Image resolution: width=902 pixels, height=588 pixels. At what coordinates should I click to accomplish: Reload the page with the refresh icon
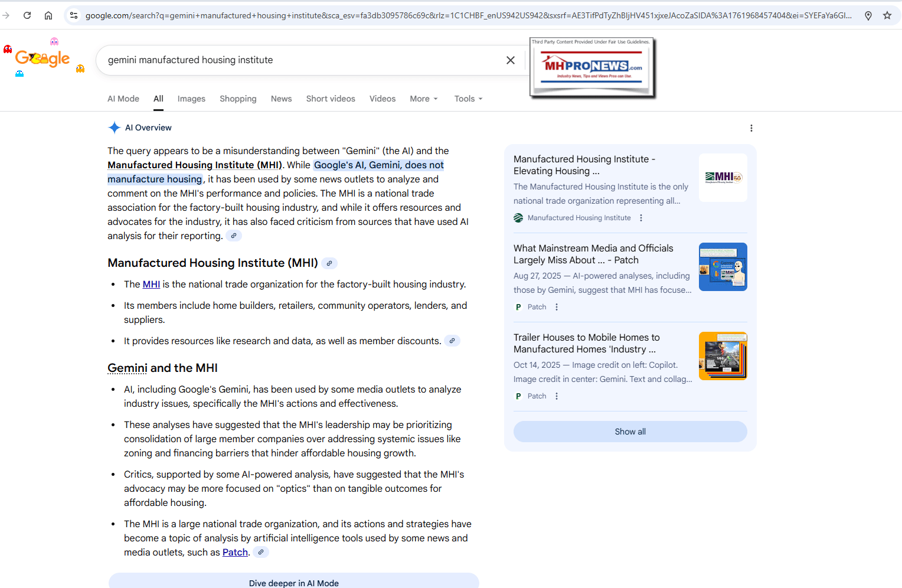pos(27,15)
